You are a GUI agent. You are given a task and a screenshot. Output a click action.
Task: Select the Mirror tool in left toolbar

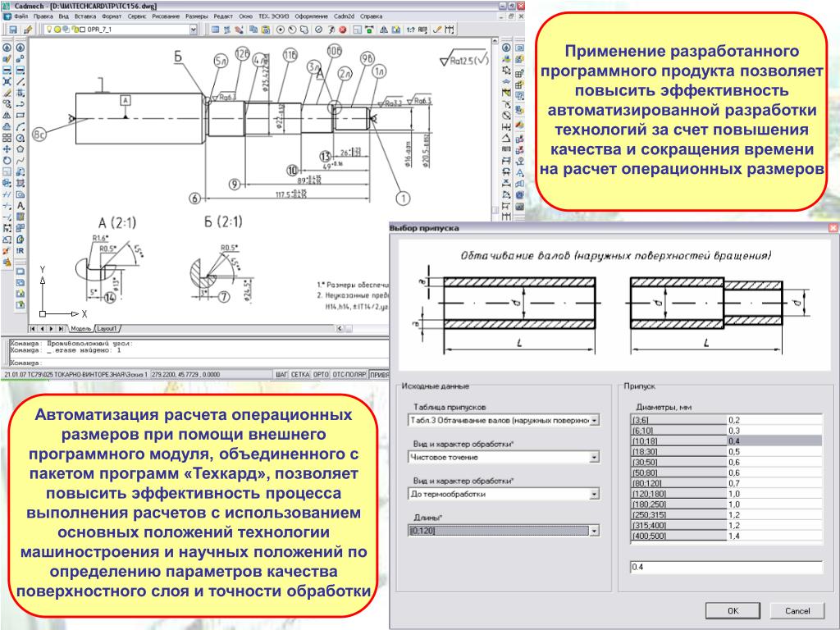[x=7, y=115]
